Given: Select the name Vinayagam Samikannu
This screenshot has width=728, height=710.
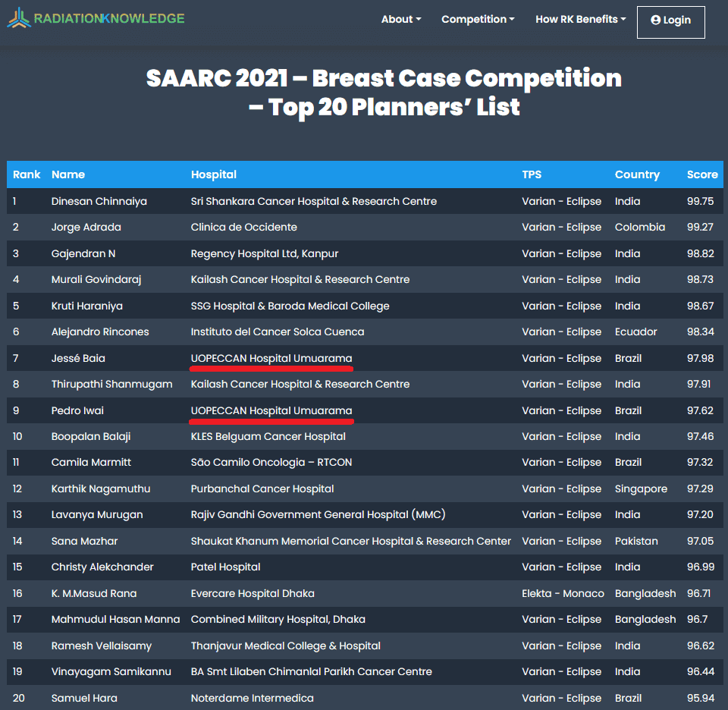Looking at the screenshot, I should pos(111,672).
